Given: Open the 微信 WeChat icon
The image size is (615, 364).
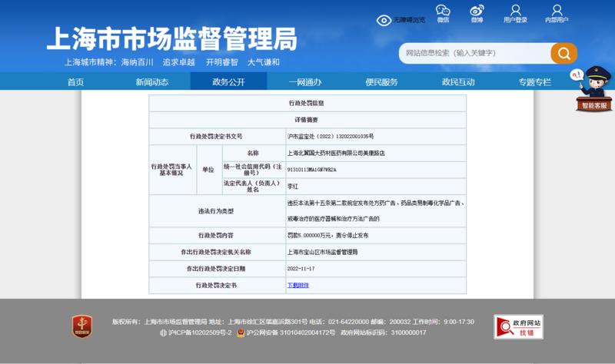Looking at the screenshot, I should pos(443,10).
